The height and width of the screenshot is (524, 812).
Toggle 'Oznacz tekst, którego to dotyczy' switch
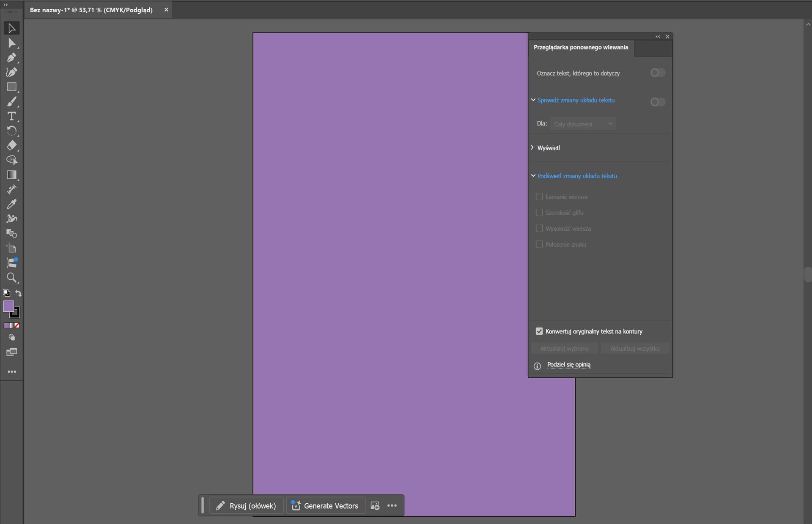657,73
